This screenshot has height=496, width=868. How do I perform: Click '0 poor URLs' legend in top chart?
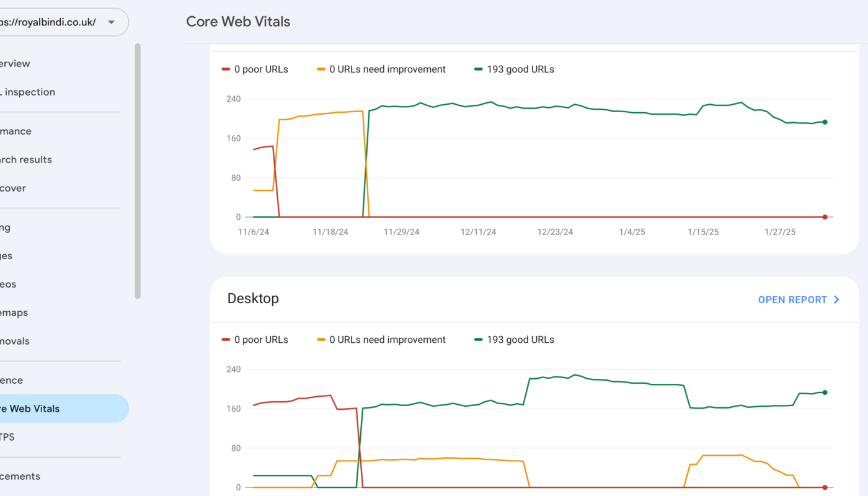pyautogui.click(x=255, y=69)
